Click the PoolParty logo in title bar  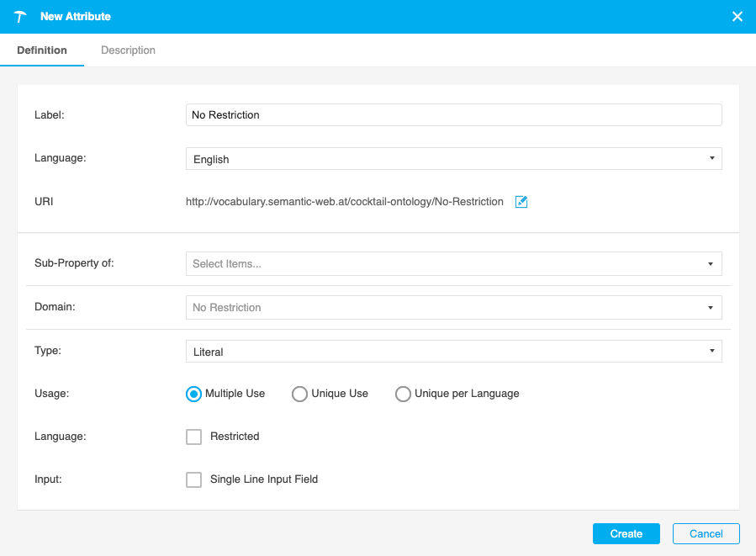click(x=21, y=17)
